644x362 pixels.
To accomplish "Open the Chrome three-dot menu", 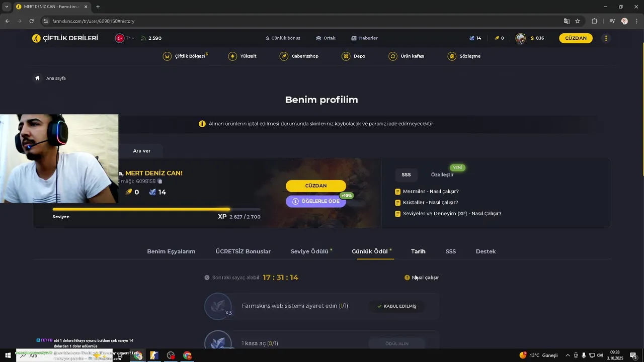I will click(x=636, y=21).
